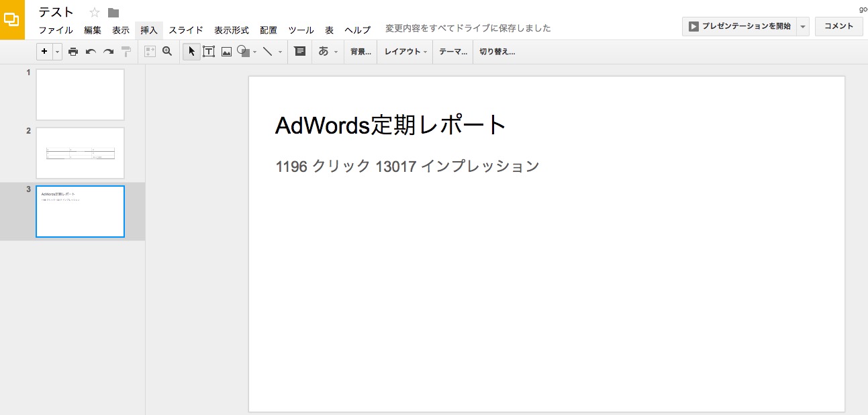Open the レイアウト dropdown
Image resolution: width=868 pixels, height=415 pixels.
click(x=405, y=51)
